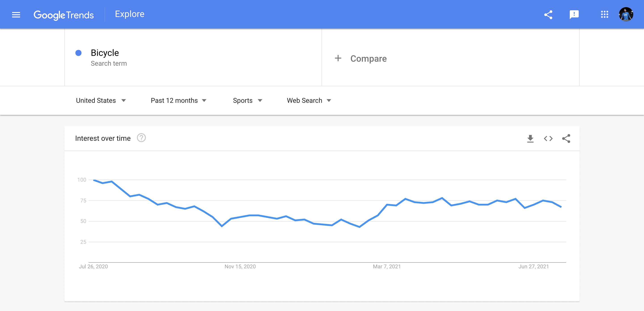Click the embed code icon
This screenshot has width=644, height=311.
pos(548,138)
